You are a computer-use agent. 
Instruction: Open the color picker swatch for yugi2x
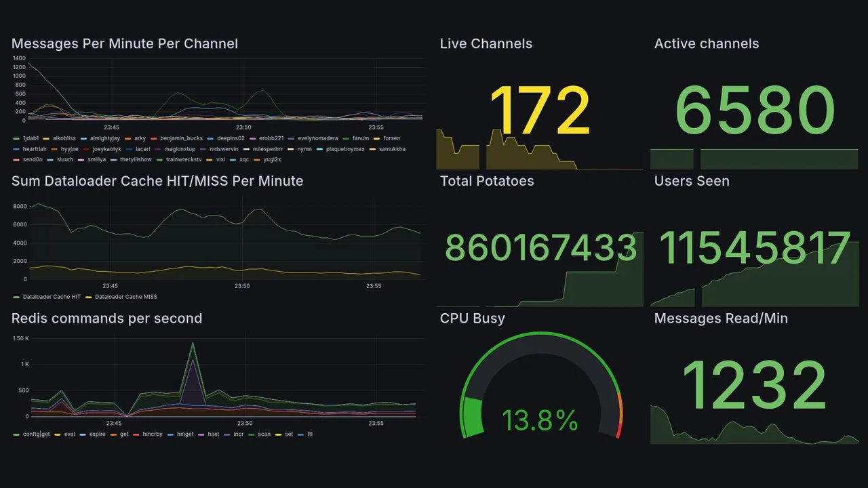pos(256,160)
